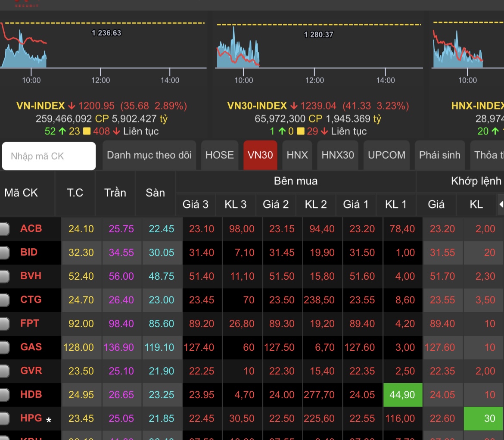Tick the checkbox for CTG row
The image size is (504, 440).
point(4,300)
